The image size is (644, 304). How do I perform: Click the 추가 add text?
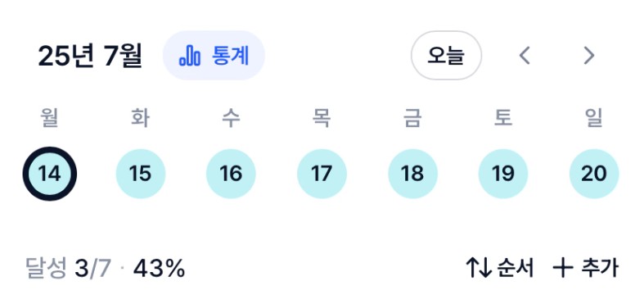(x=600, y=268)
